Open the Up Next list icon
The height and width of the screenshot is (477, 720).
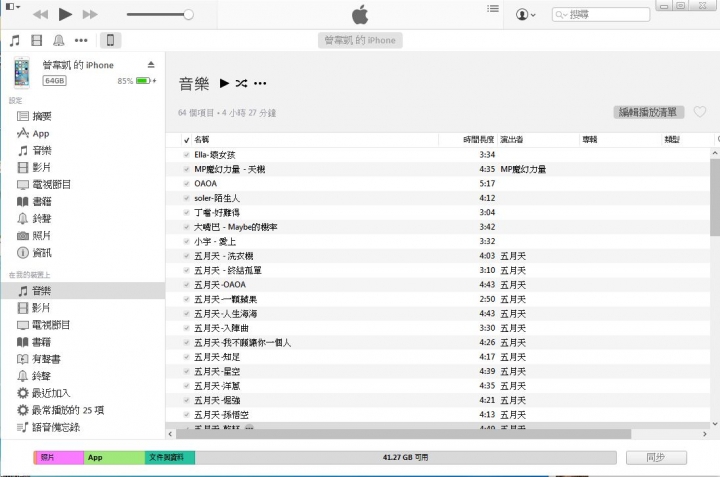493,8
